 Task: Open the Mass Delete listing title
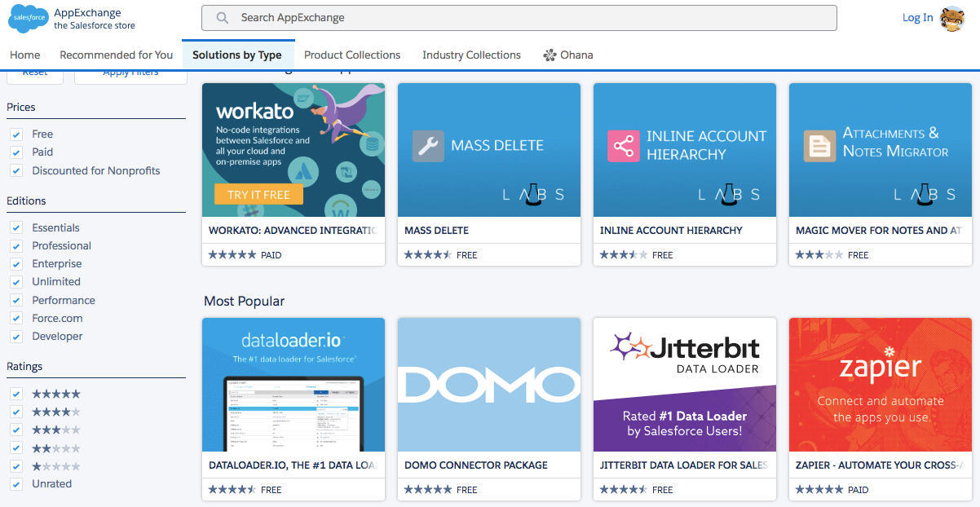point(436,231)
